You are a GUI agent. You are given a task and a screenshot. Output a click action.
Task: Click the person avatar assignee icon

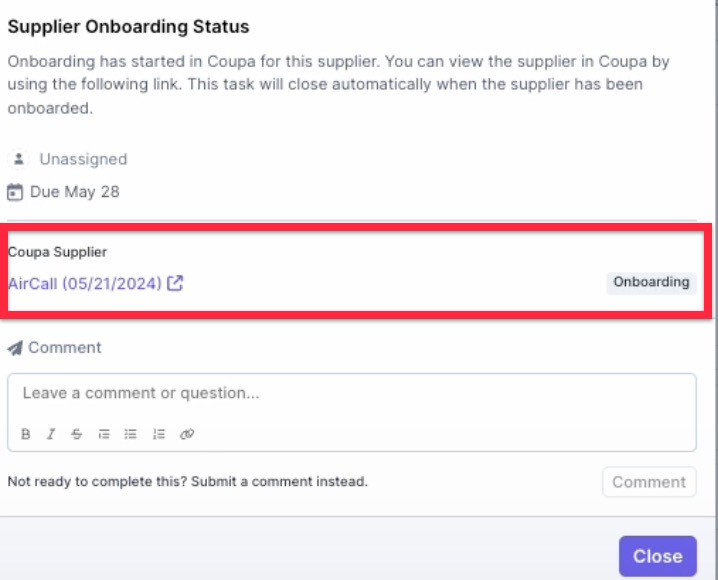[19, 159]
